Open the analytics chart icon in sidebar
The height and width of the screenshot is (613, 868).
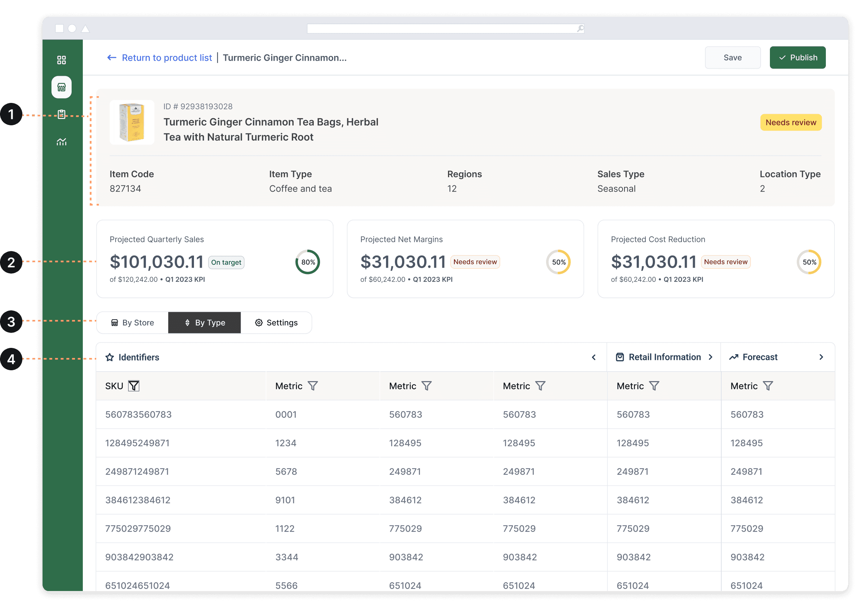tap(61, 142)
